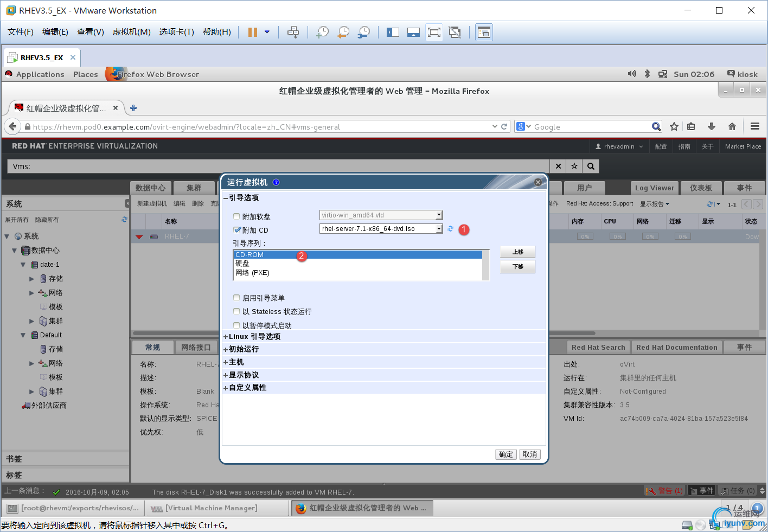Run the Vms search magnifier button
This screenshot has height=532, width=768.
click(x=591, y=166)
